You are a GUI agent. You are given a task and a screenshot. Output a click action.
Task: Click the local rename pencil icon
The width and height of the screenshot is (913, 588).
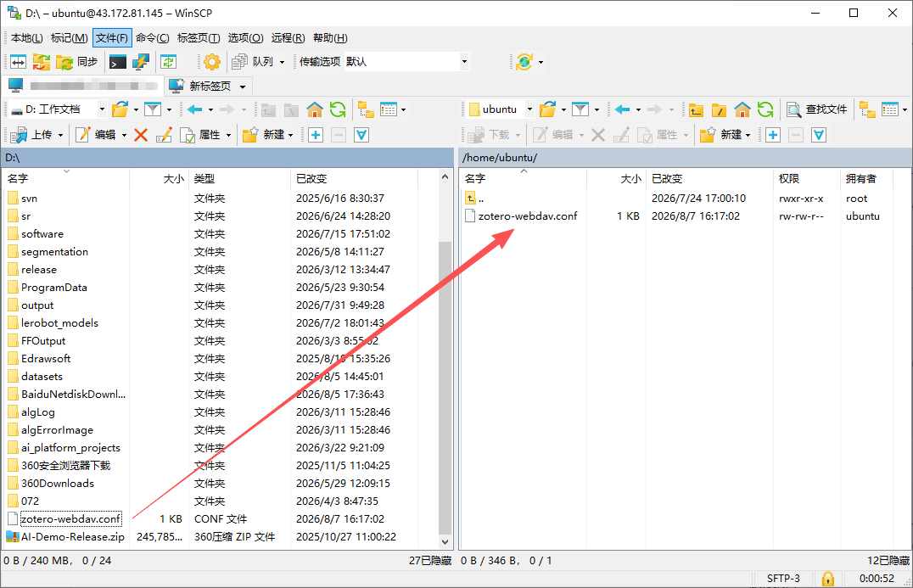coord(164,135)
